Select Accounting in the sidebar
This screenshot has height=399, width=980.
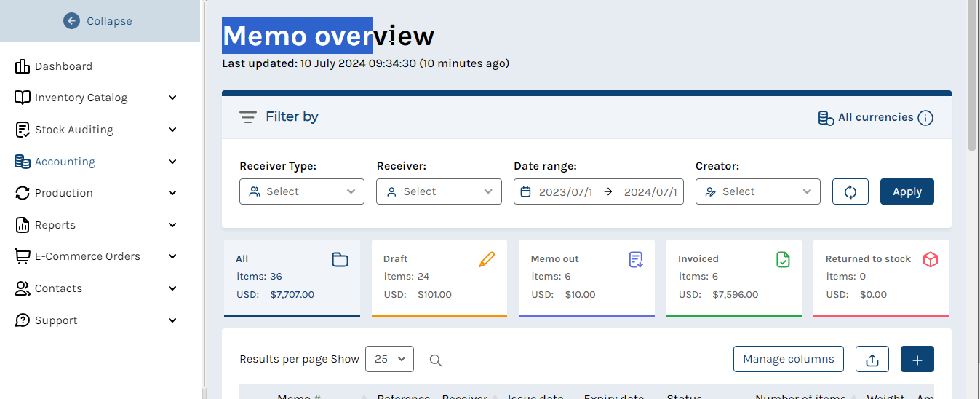tap(65, 162)
